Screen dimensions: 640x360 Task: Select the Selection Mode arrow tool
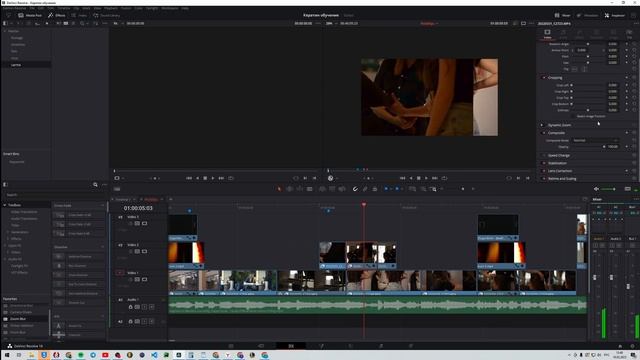[x=280, y=189]
